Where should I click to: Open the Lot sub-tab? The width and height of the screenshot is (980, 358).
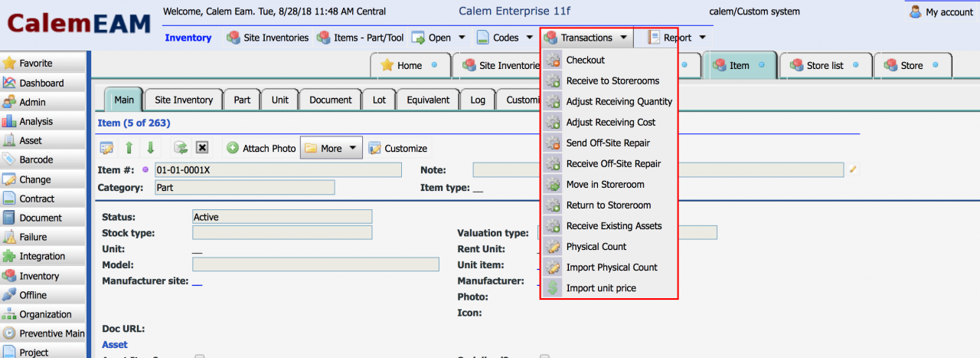[x=379, y=100]
